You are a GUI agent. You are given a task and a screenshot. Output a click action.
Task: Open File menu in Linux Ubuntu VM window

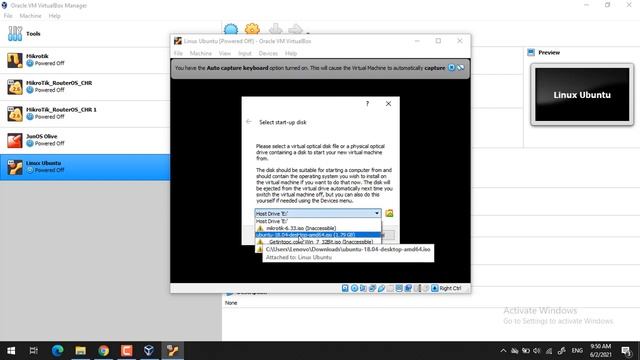(x=178, y=53)
